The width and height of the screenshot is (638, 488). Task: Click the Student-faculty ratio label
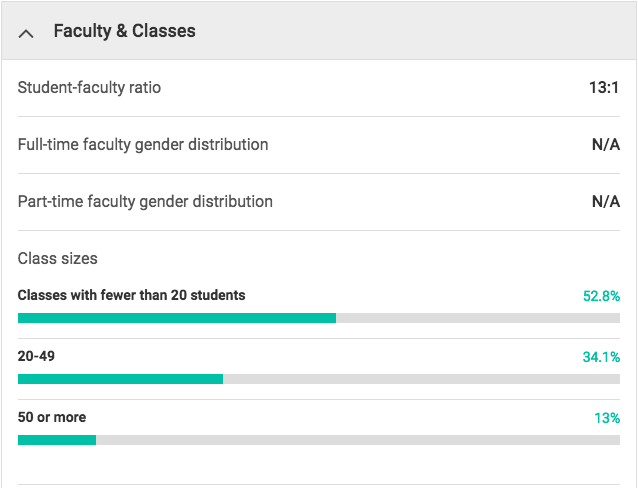pyautogui.click(x=89, y=88)
